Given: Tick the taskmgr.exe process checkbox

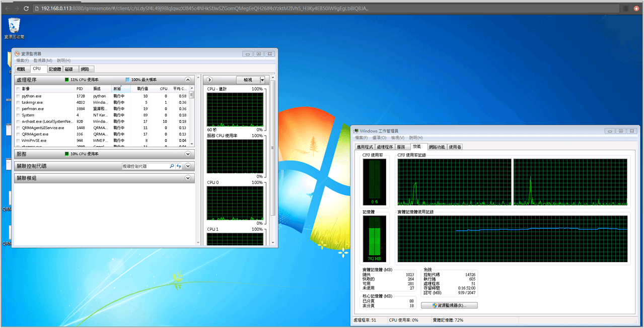Looking at the screenshot, I should 18,102.
